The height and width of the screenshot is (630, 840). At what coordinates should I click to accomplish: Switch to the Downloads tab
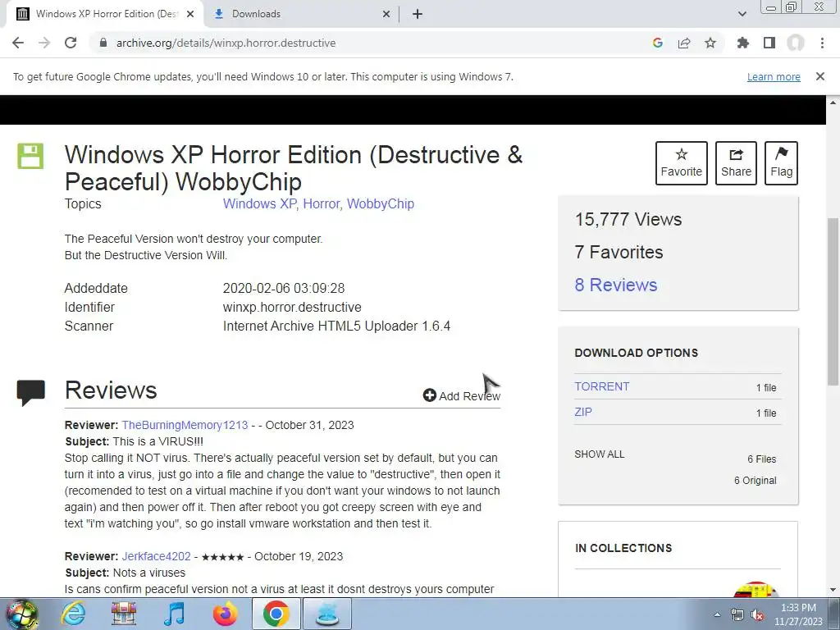(x=302, y=14)
